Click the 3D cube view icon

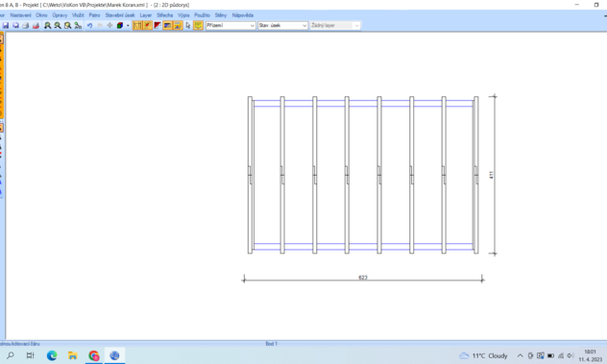[x=120, y=26]
